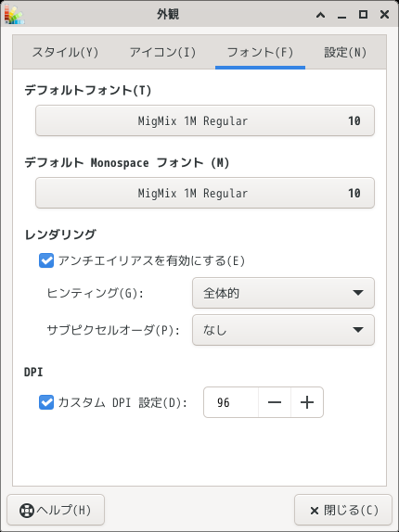The width and height of the screenshot is (399, 532).
Task: Disable カスタム DPI 設定 checkbox
Action: point(46,403)
